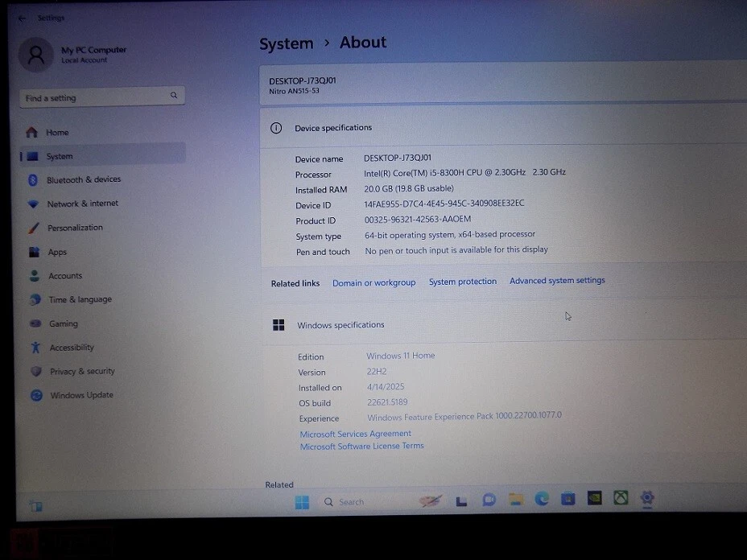Screen dimensions: 747x560
Task: Click the Windows Start button
Action: coord(302,502)
